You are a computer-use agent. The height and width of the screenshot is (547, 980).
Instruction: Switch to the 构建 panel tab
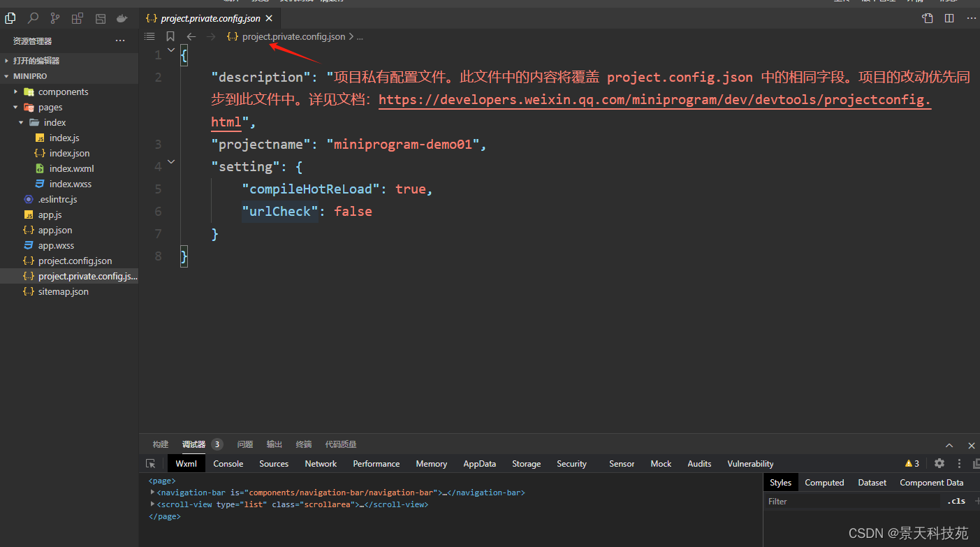161,444
